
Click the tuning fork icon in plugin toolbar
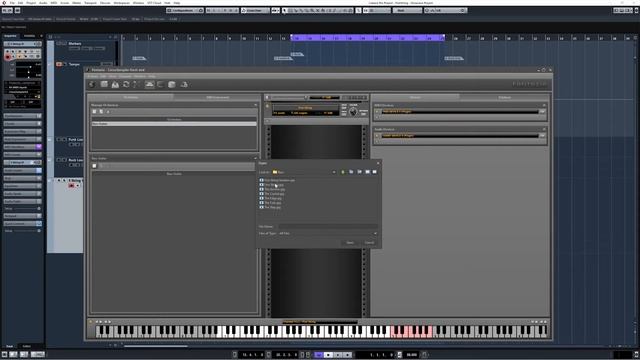135,84
